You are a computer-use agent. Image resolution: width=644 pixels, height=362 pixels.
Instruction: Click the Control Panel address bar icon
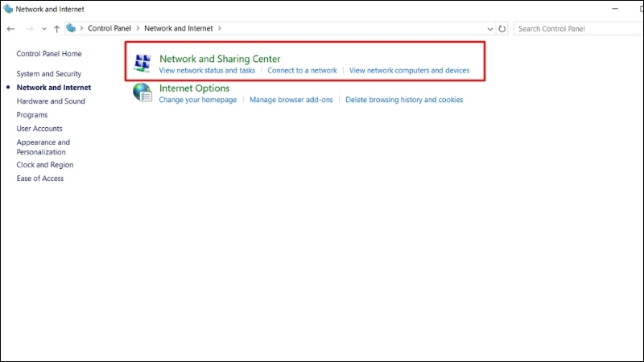[x=71, y=28]
